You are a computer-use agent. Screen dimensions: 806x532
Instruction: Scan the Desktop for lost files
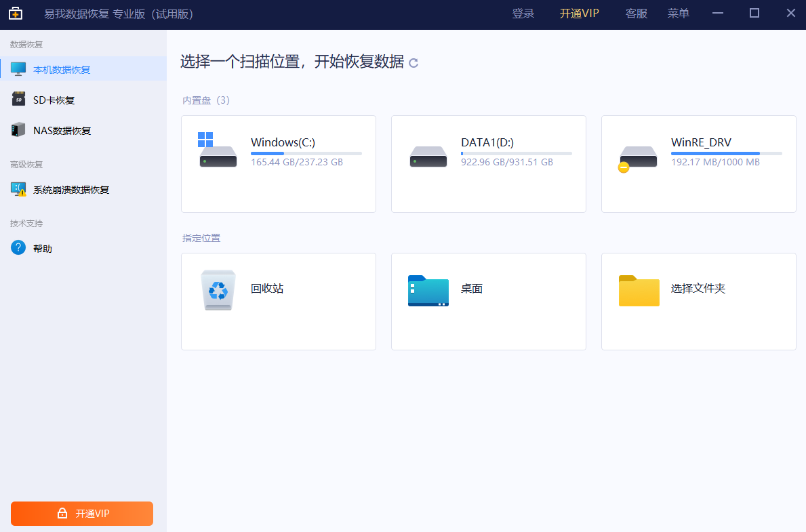coord(488,301)
